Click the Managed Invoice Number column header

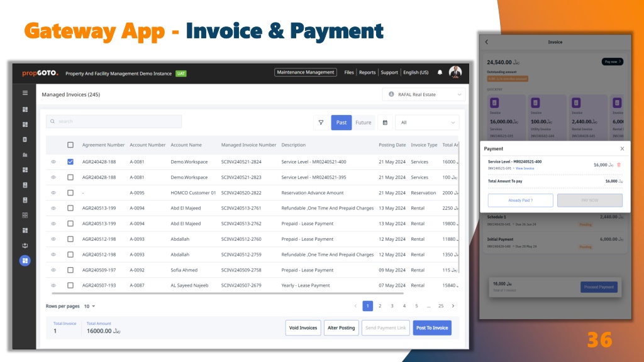[x=248, y=145]
